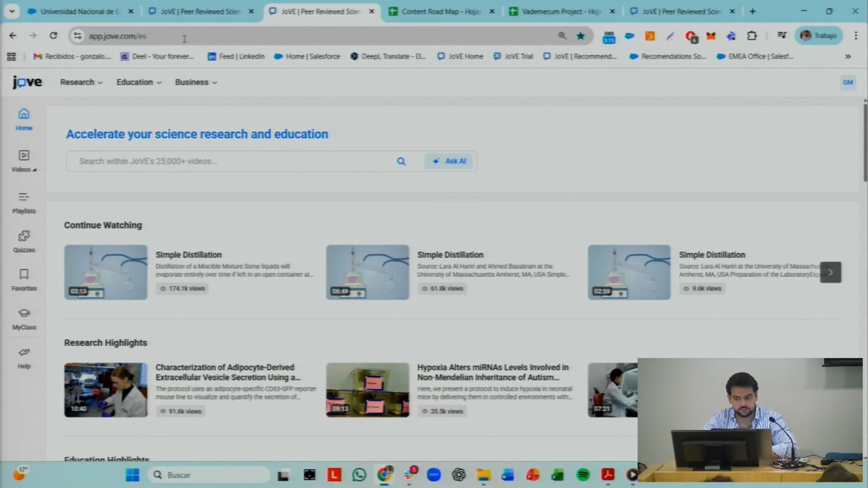Open the Hypoxia Alters miRNAs Levels article
This screenshot has height=488, width=868.
tap(493, 372)
